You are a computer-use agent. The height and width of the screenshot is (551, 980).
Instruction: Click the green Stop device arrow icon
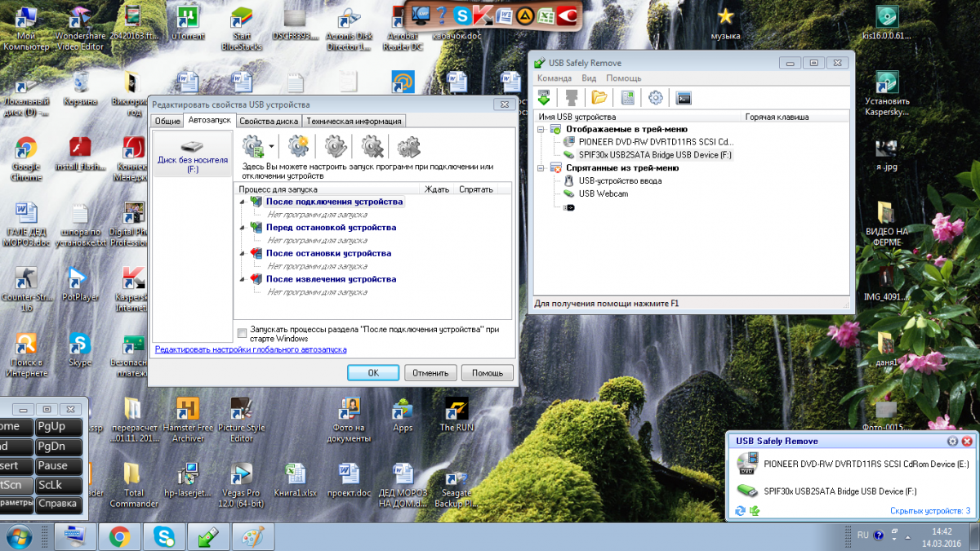pyautogui.click(x=545, y=98)
